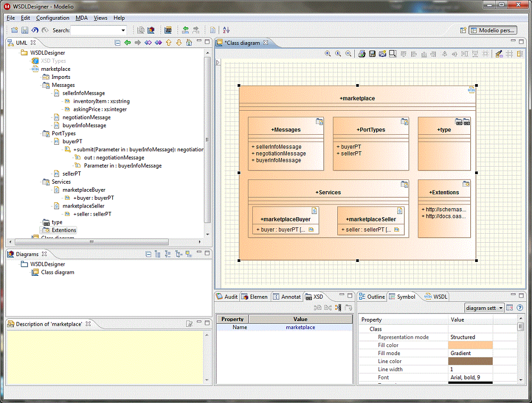Open the diagram settings dropdown
532x403 pixels.
point(501,308)
